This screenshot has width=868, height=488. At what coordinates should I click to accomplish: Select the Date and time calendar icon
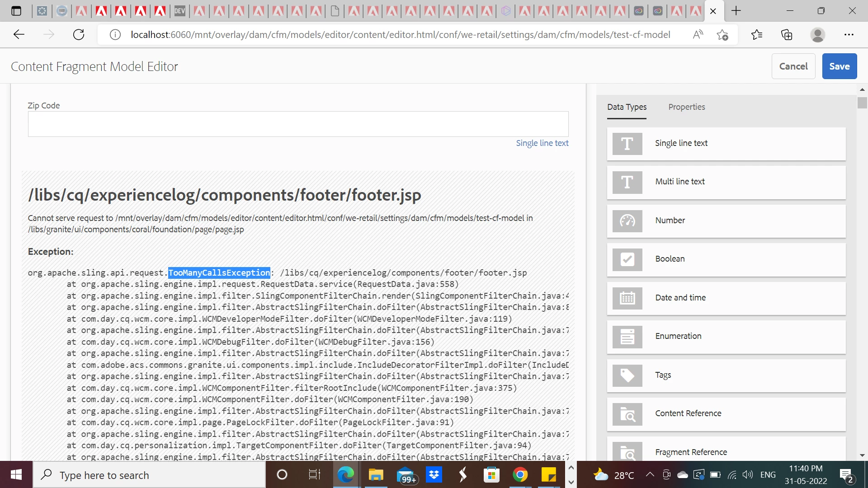point(627,298)
